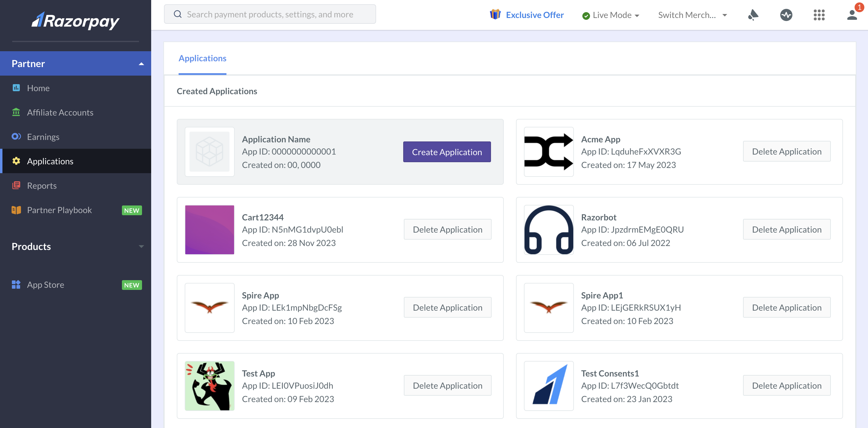Open the activity pulse status icon
The width and height of the screenshot is (868, 428).
pos(786,15)
